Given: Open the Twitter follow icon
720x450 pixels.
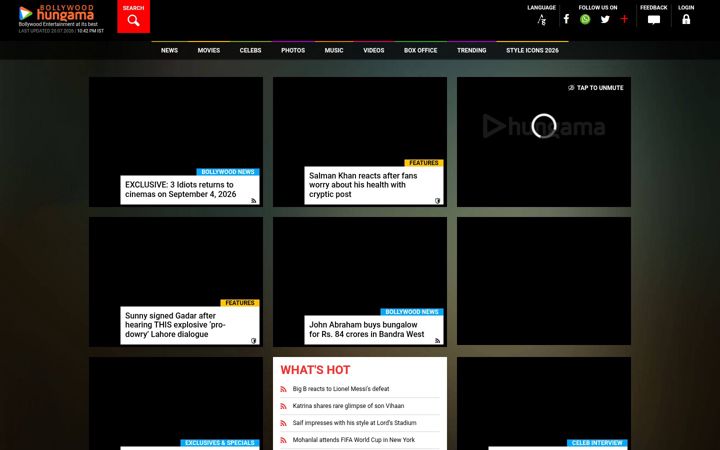Looking at the screenshot, I should 605,19.
